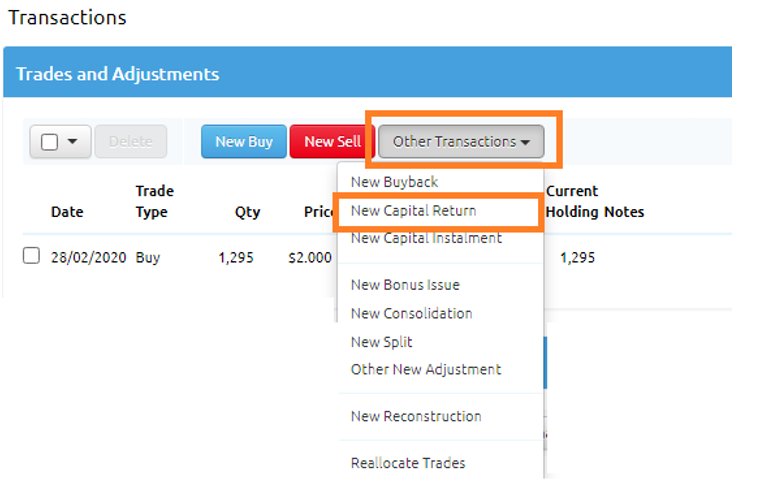Check the 28/02/2020 Buy trade row
The width and height of the screenshot is (769, 495).
[31, 256]
